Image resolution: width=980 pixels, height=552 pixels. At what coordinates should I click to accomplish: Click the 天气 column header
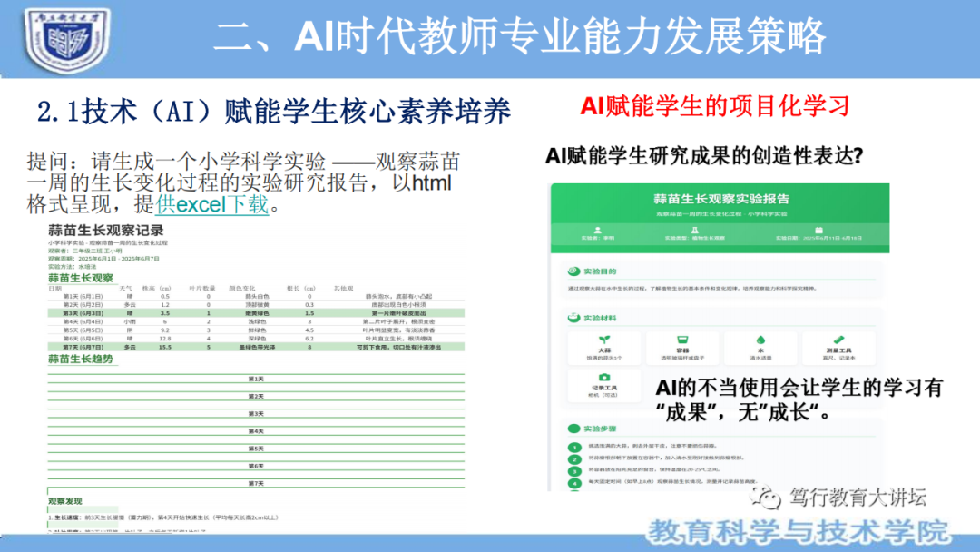(125, 288)
